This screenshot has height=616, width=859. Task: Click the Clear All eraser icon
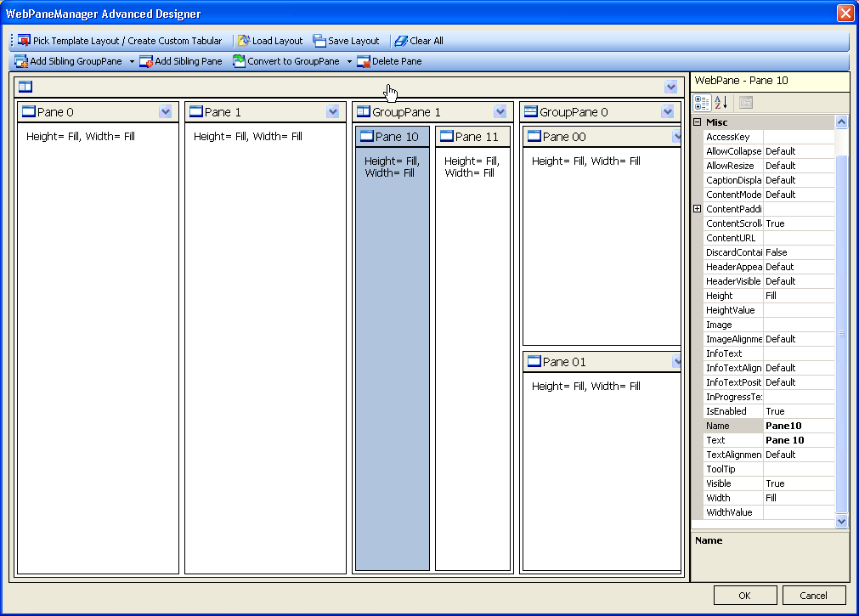[x=401, y=41]
